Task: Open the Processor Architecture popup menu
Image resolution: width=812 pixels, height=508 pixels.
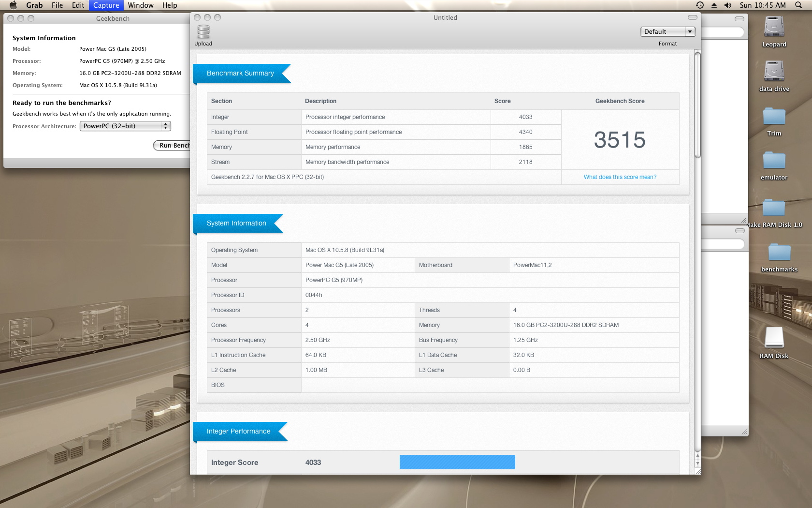Action: [x=125, y=126]
